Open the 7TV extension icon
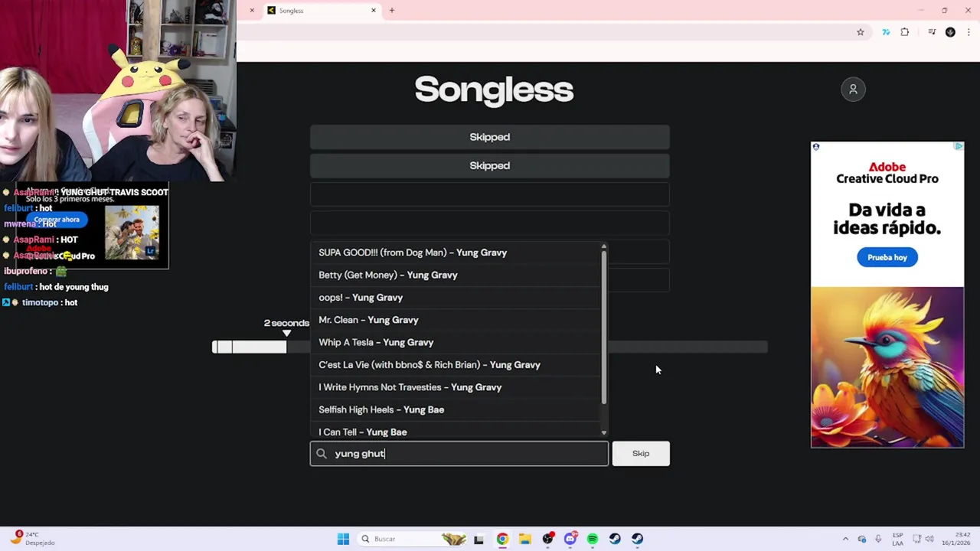This screenshot has width=980, height=551. [x=886, y=32]
